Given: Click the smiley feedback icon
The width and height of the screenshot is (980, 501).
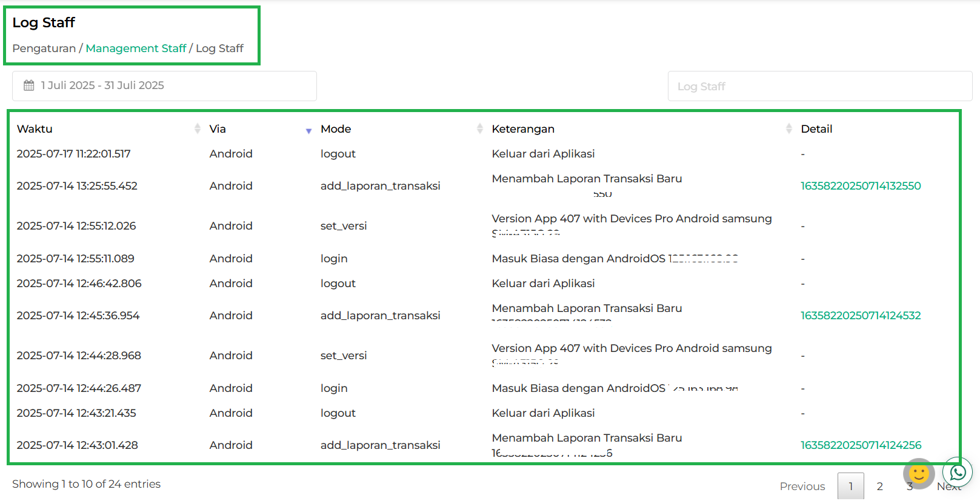Looking at the screenshot, I should tap(919, 474).
